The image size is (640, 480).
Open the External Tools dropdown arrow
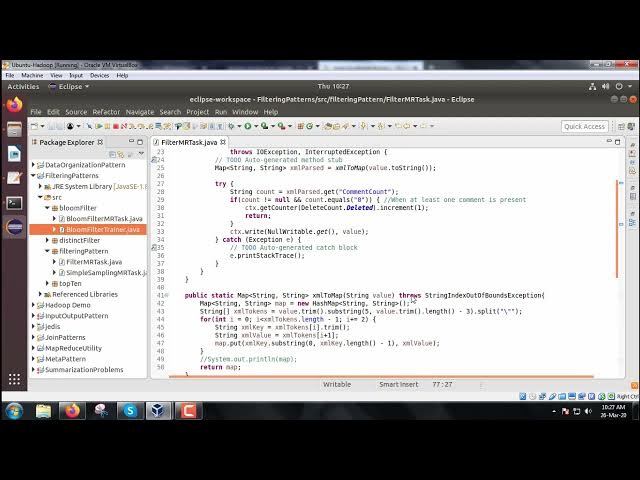[x=290, y=126]
